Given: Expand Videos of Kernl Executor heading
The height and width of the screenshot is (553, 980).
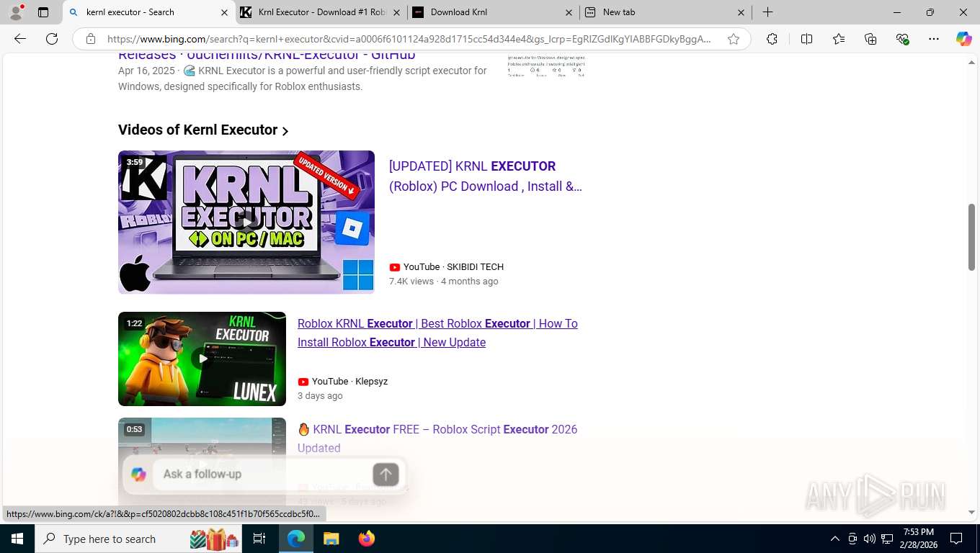Looking at the screenshot, I should tap(203, 130).
